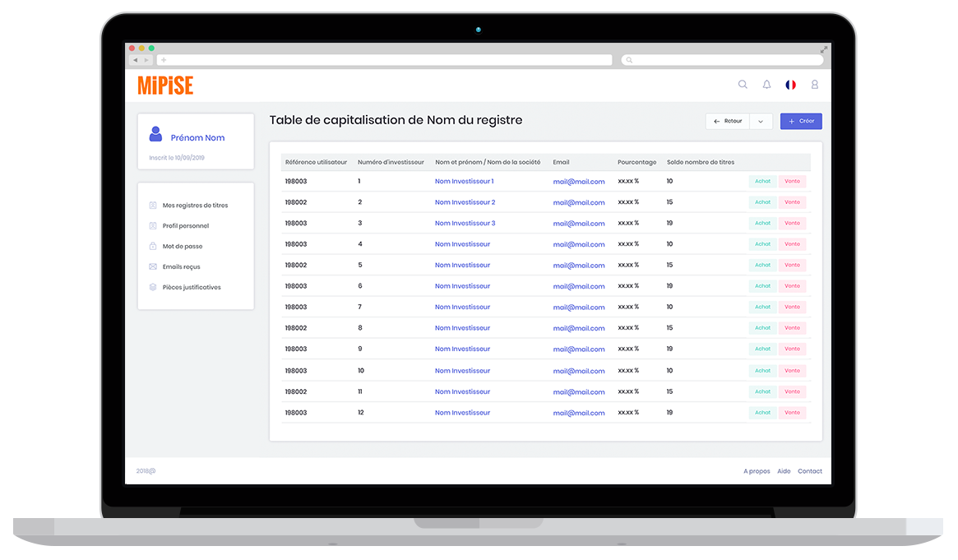Click the browser fullscreen arrows icon
958x560 pixels.
coord(824,49)
